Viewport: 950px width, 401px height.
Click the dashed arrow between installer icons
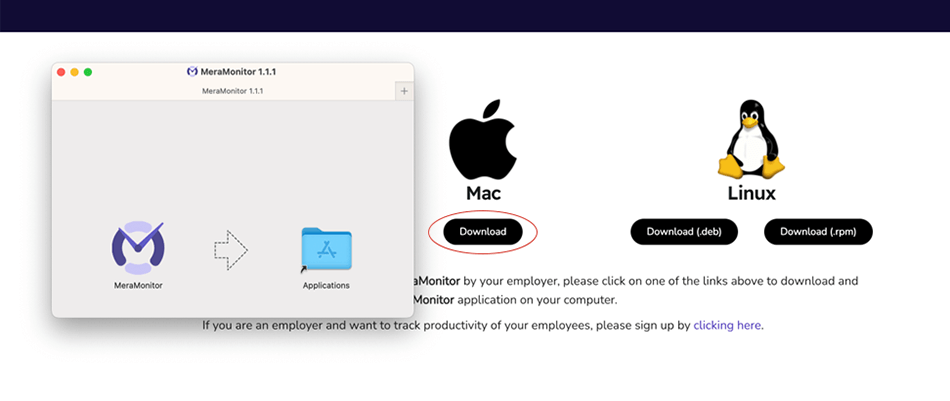(231, 249)
